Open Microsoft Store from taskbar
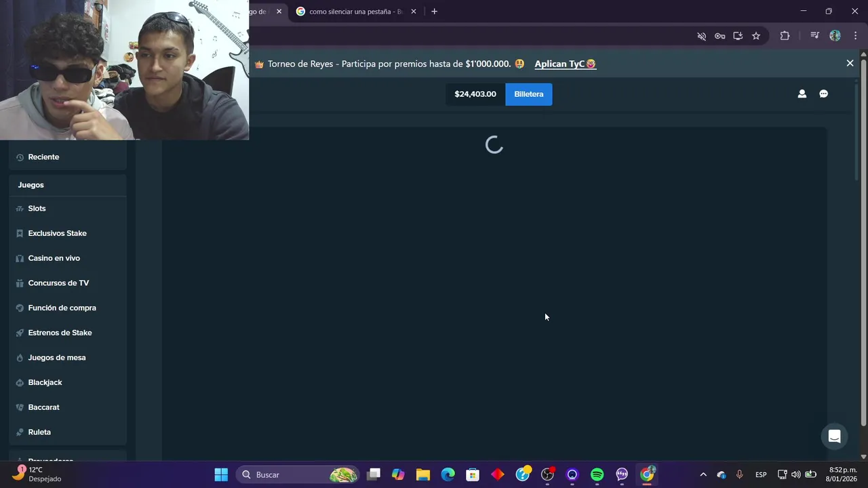 (x=473, y=474)
